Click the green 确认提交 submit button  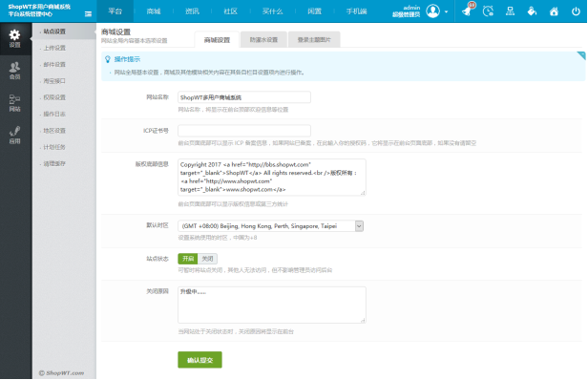pos(199,360)
